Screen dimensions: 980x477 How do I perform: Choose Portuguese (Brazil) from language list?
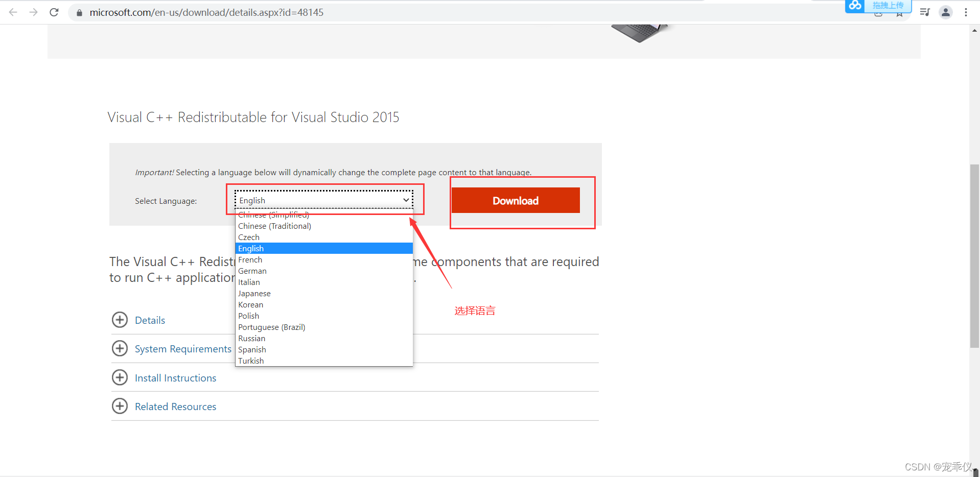(x=324, y=327)
